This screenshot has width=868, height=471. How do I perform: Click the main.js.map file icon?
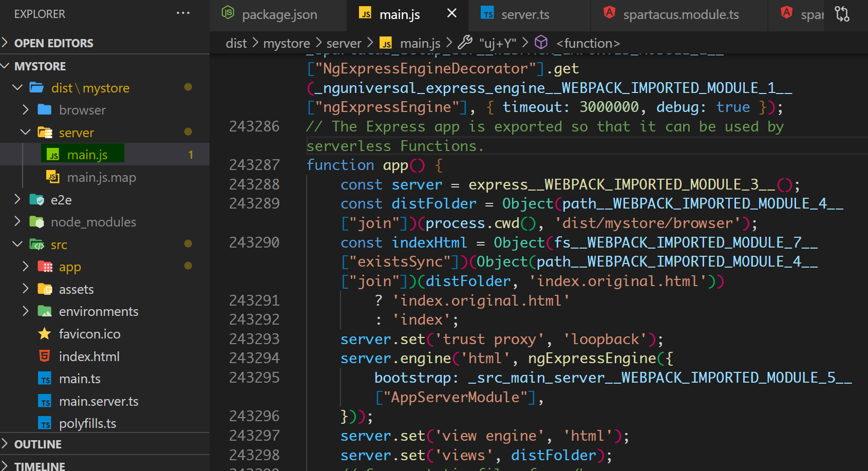click(x=52, y=177)
